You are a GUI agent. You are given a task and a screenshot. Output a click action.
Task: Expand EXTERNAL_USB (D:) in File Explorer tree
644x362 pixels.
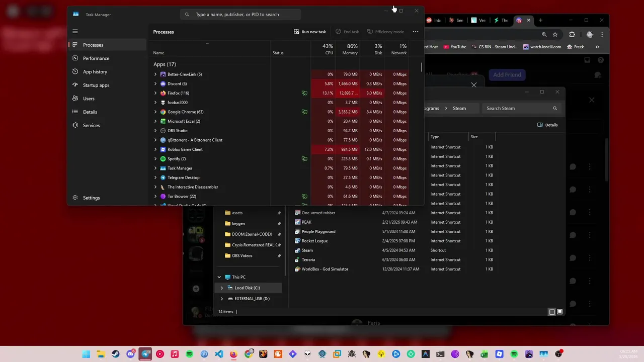[x=222, y=299]
